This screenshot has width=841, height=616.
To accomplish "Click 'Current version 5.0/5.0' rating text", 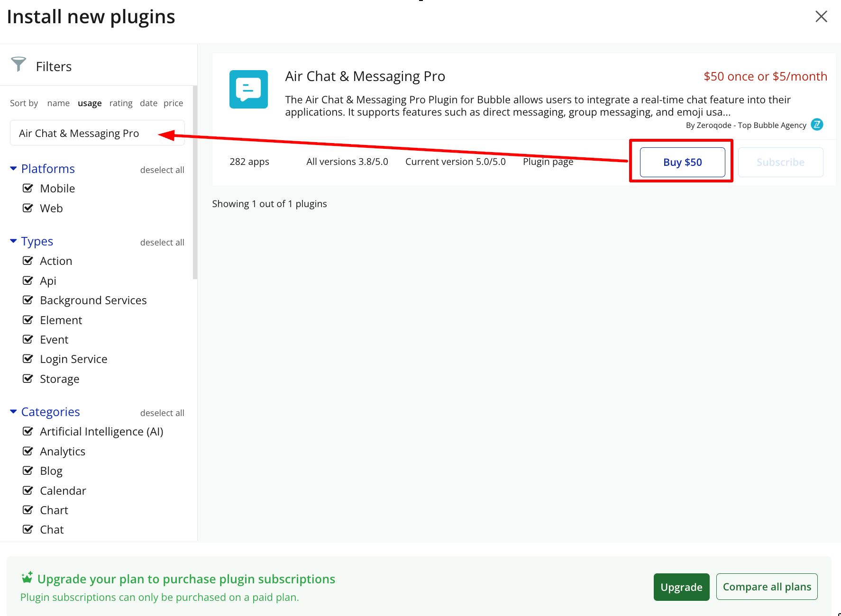I will pos(456,162).
